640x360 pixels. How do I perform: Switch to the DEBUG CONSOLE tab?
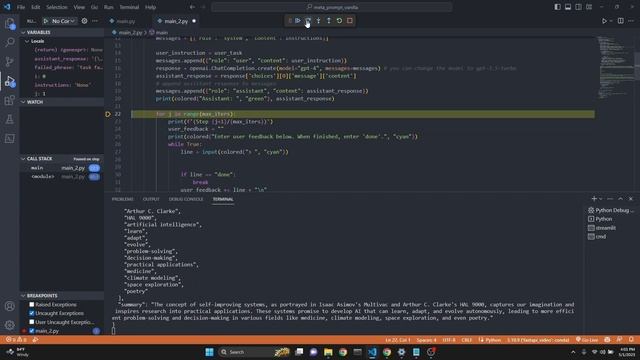pos(186,199)
